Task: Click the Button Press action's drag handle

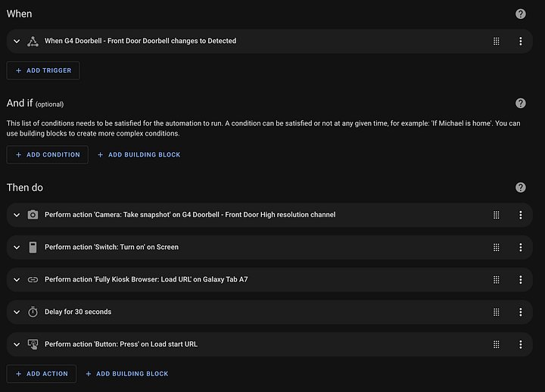Action: tap(497, 344)
